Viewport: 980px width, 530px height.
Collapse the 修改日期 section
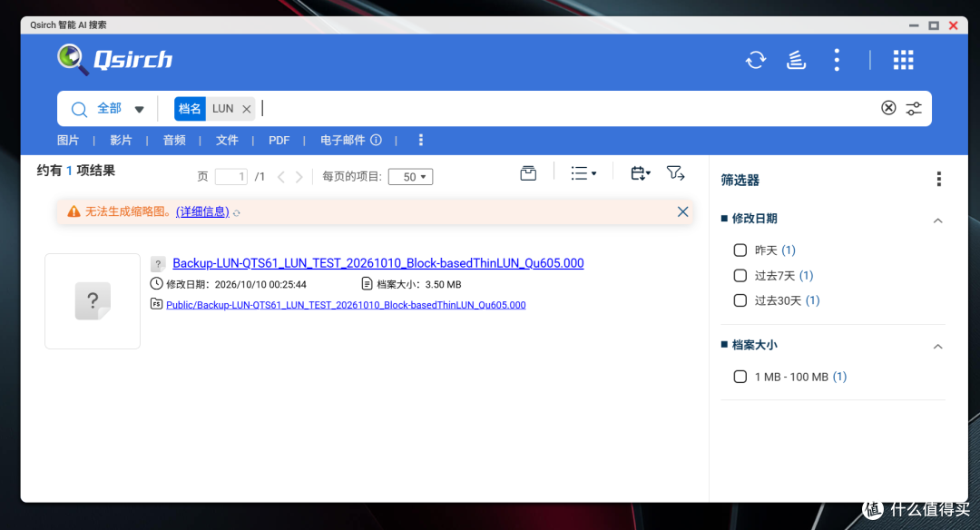(x=937, y=221)
